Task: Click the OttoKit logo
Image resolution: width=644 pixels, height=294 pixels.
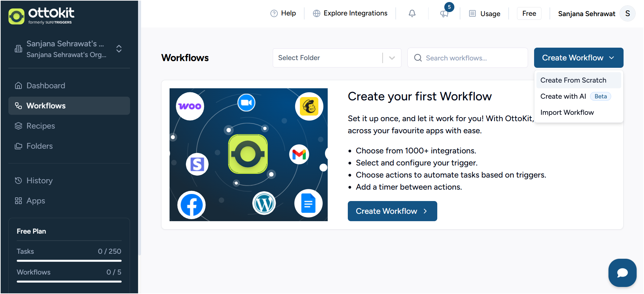Action: (41, 16)
